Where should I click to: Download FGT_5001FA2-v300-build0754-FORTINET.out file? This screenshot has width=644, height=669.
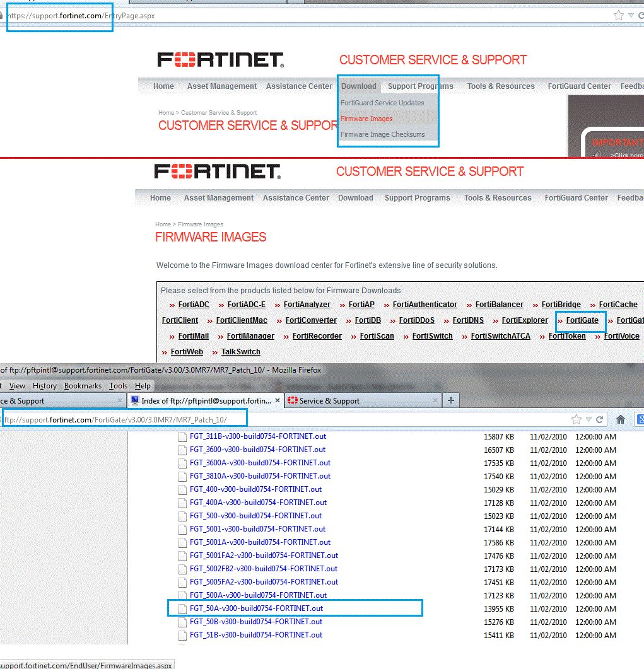pos(264,556)
